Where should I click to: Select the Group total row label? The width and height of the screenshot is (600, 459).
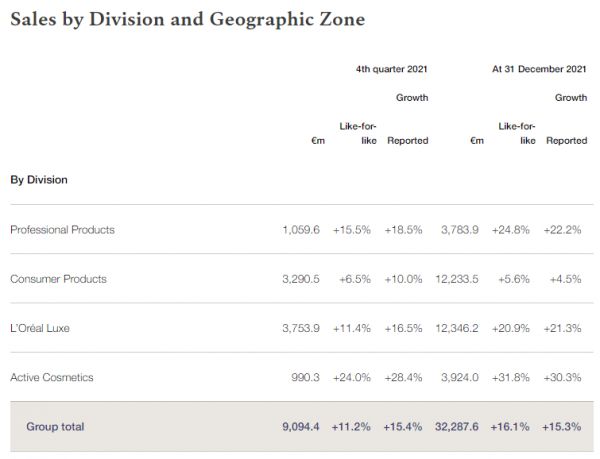click(x=55, y=427)
